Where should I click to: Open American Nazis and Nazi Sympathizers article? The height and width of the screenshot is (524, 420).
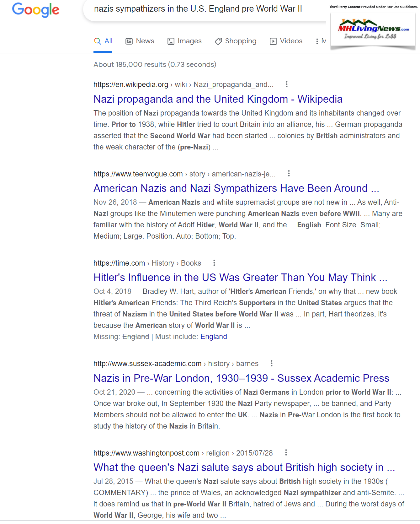coord(236,188)
